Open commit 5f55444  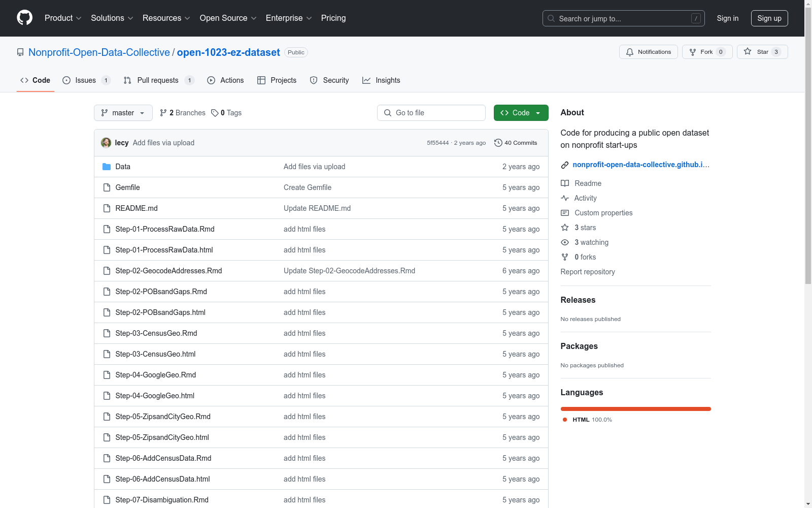point(437,143)
